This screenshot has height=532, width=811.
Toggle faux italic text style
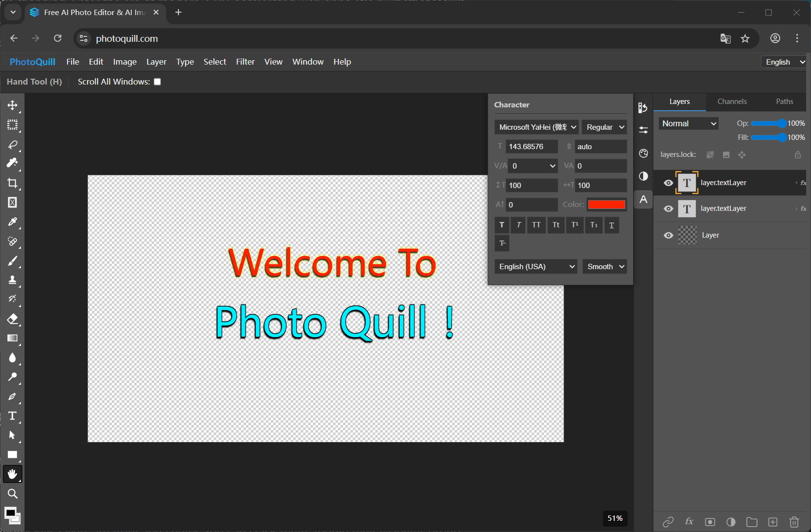tap(519, 225)
